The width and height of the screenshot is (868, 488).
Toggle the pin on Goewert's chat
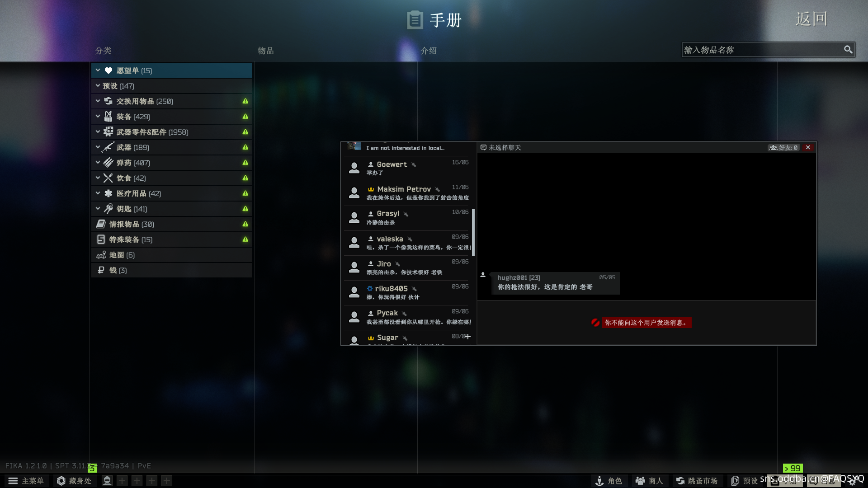pyautogui.click(x=414, y=165)
